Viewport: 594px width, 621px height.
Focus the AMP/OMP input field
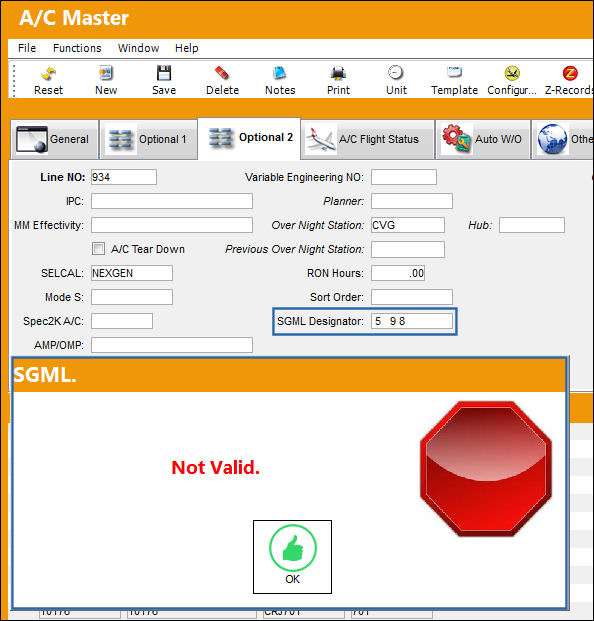click(x=171, y=345)
